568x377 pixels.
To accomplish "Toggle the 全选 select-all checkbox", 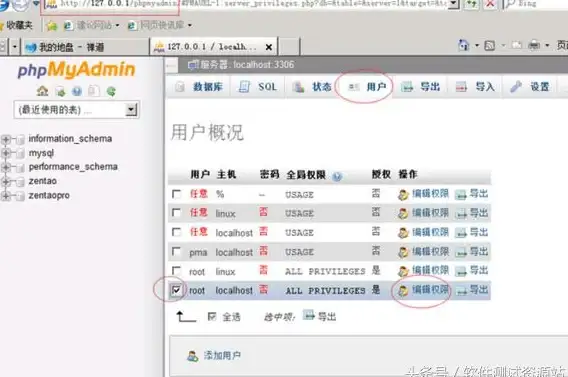I will click(x=212, y=317).
